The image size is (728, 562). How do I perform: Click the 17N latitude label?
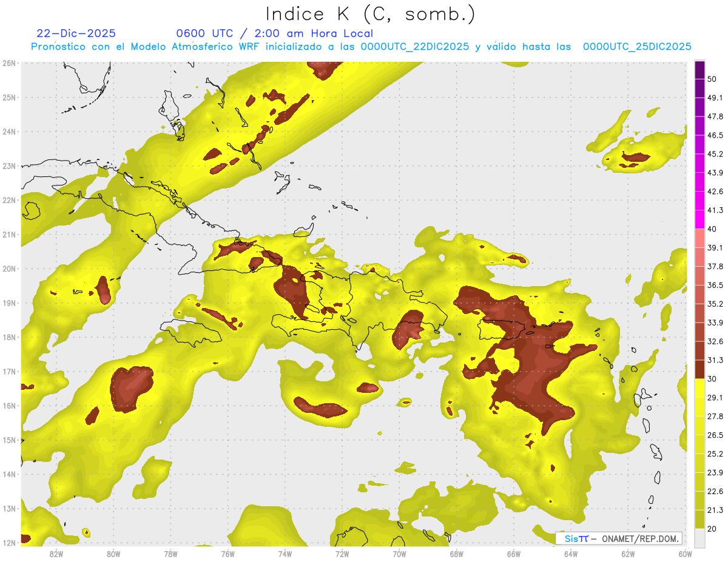click(9, 371)
